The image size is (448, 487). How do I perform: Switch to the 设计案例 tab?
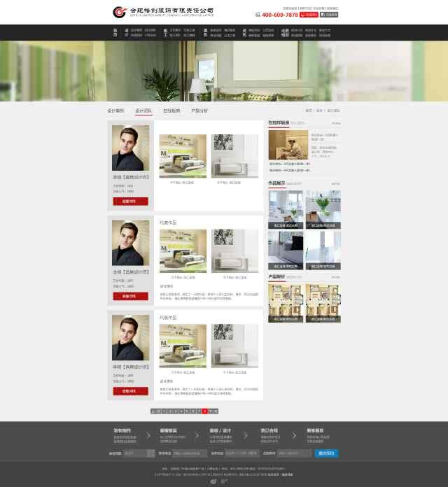coord(115,111)
